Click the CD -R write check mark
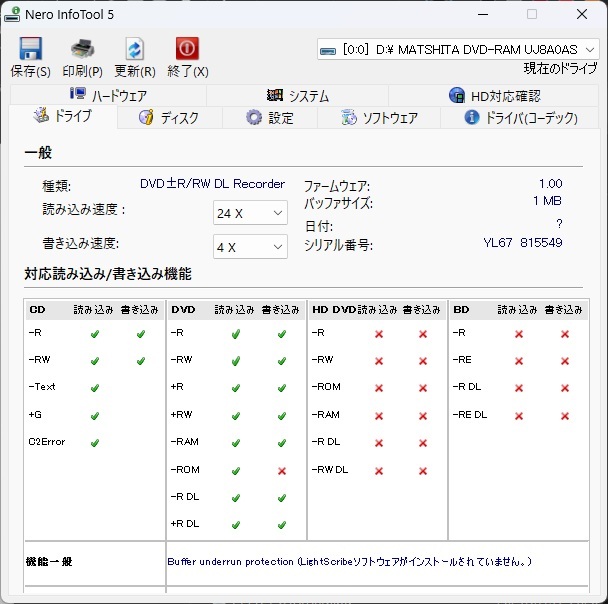 coord(141,334)
